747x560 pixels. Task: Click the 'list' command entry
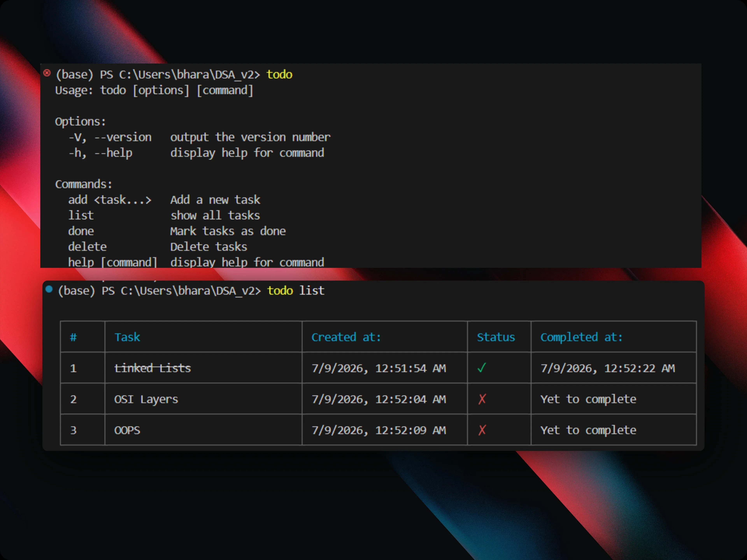point(81,215)
